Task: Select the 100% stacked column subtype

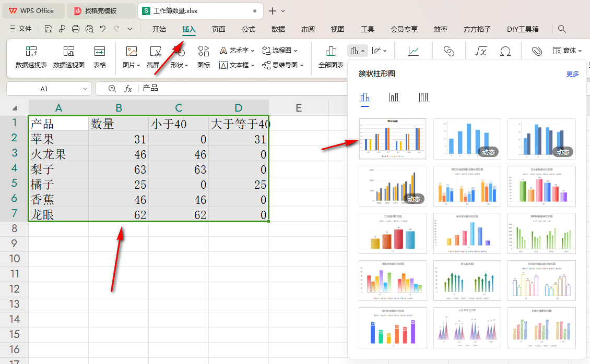Action: coord(423,98)
